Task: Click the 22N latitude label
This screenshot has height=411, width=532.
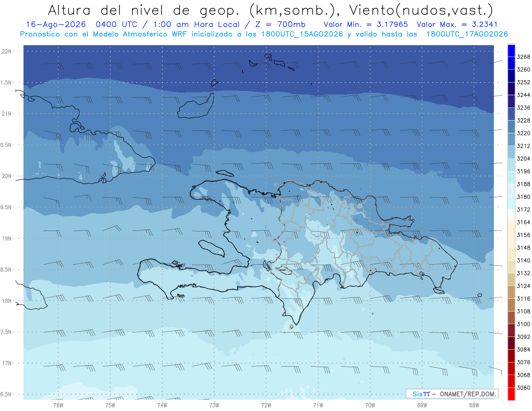Action: coord(8,51)
